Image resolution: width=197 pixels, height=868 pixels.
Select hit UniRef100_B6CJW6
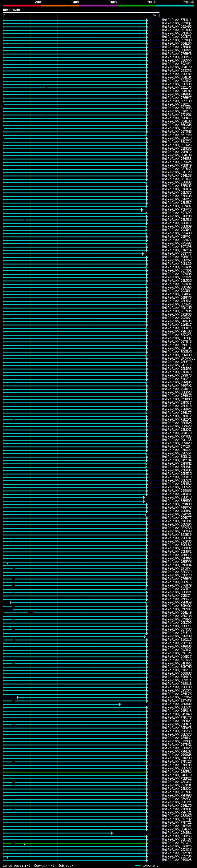pyautogui.click(x=177, y=125)
